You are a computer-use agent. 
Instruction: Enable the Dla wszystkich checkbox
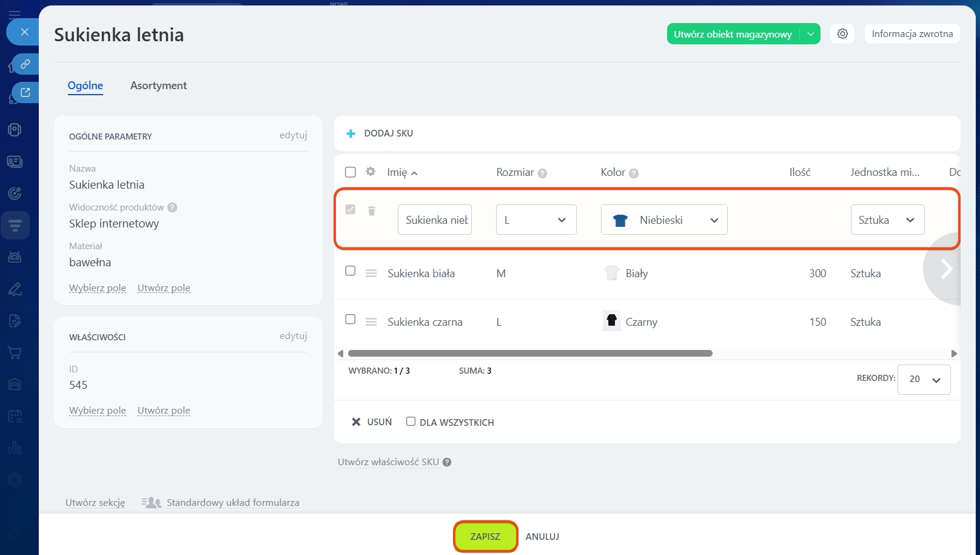click(411, 422)
